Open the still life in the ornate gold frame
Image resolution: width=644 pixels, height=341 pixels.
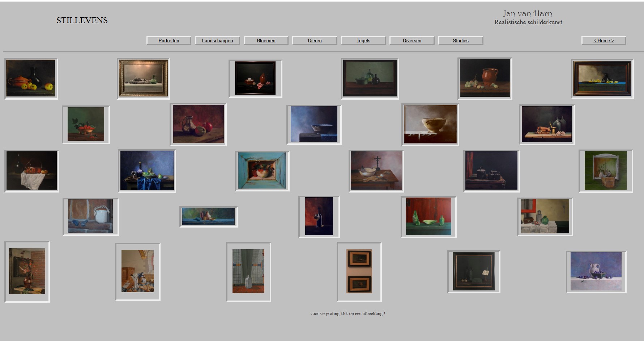click(x=144, y=78)
